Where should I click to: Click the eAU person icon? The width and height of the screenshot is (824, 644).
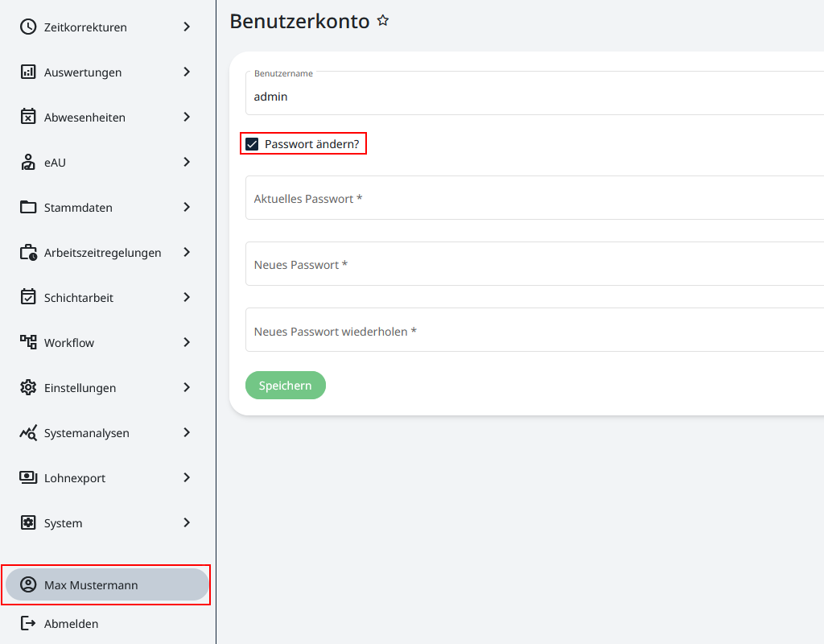click(x=28, y=162)
